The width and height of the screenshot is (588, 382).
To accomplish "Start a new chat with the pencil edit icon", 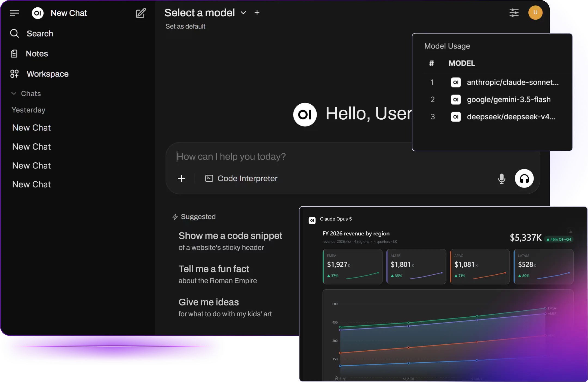I will (141, 13).
